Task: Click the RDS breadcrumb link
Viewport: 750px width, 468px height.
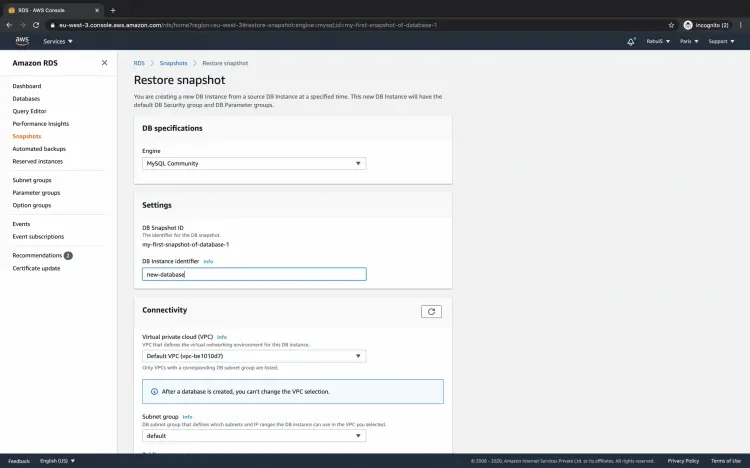Action: pyautogui.click(x=139, y=63)
